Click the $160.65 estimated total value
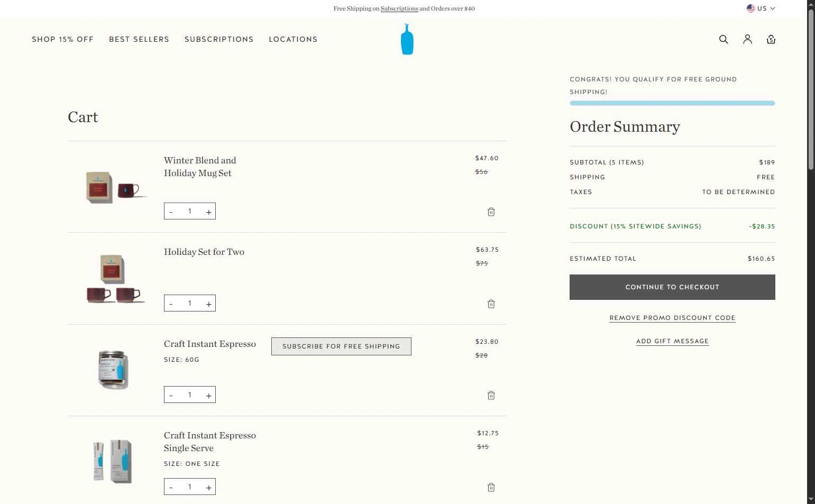815x504 pixels. 761,259
